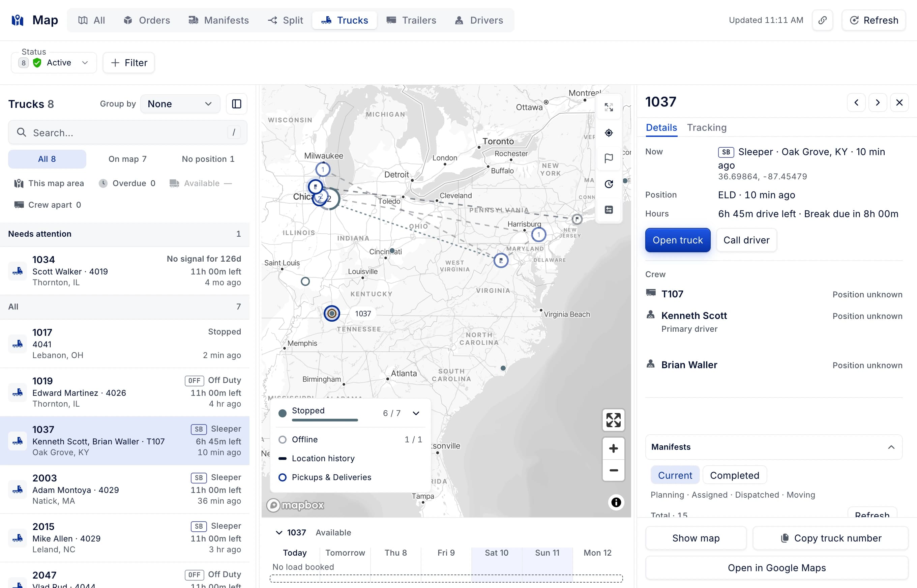
Task: Open the Status Active dropdown
Action: coord(54,63)
